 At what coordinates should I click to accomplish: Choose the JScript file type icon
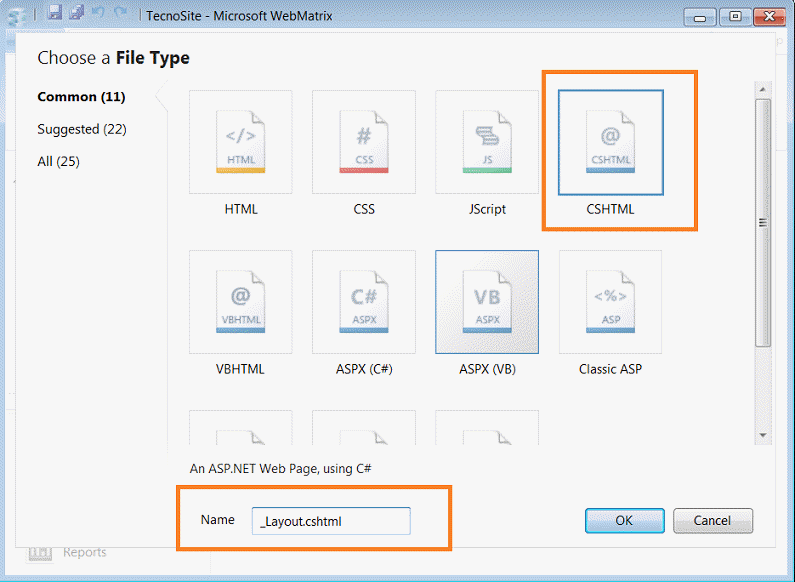[487, 142]
